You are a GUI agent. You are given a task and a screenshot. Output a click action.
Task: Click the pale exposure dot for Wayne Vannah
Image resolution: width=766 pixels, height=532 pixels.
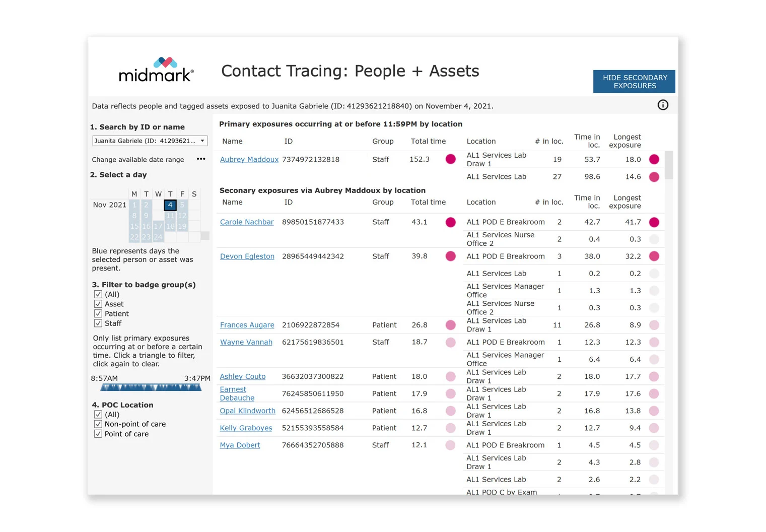(x=450, y=342)
